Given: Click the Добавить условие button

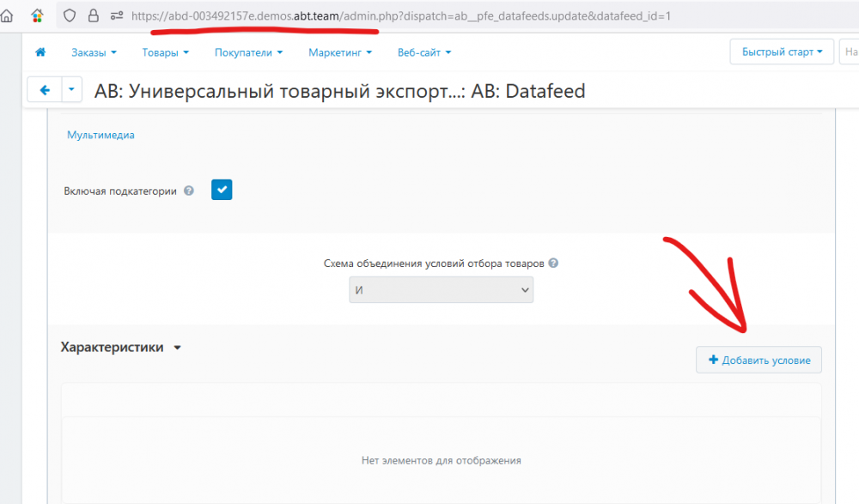Looking at the screenshot, I should [x=758, y=361].
